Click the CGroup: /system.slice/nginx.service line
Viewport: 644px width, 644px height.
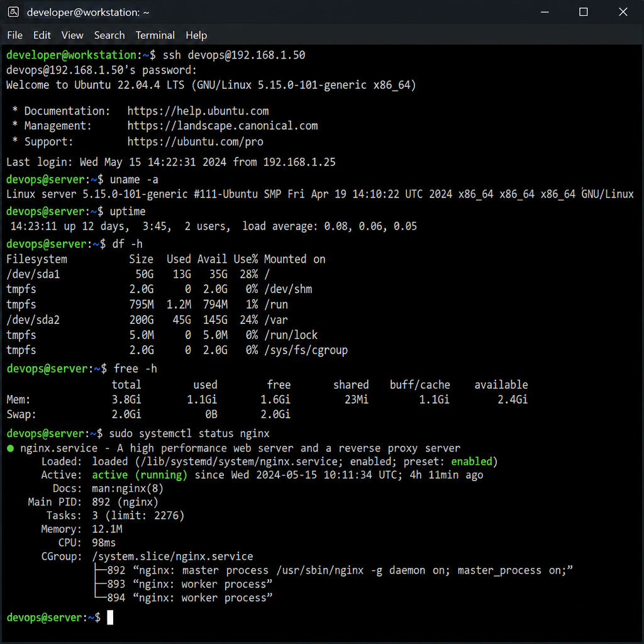(147, 557)
